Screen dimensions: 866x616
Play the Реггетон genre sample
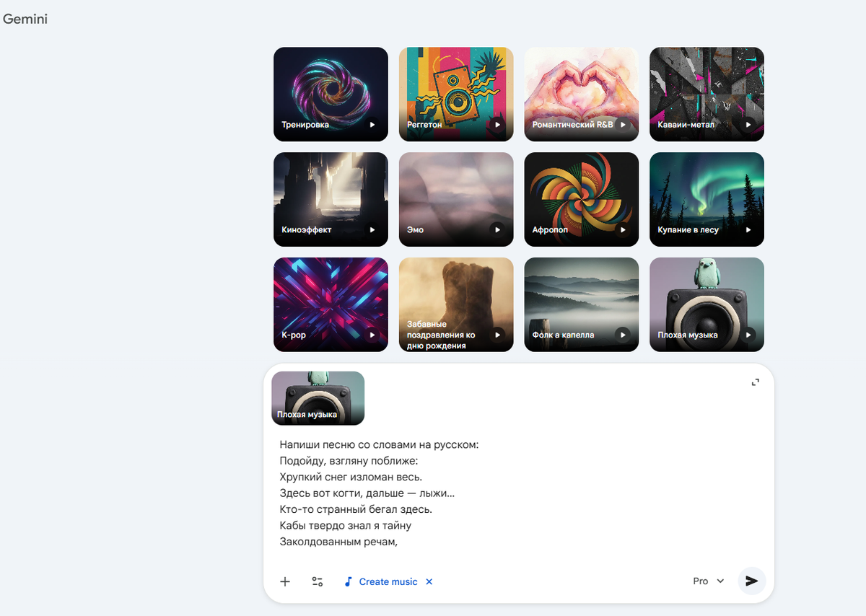(x=498, y=124)
